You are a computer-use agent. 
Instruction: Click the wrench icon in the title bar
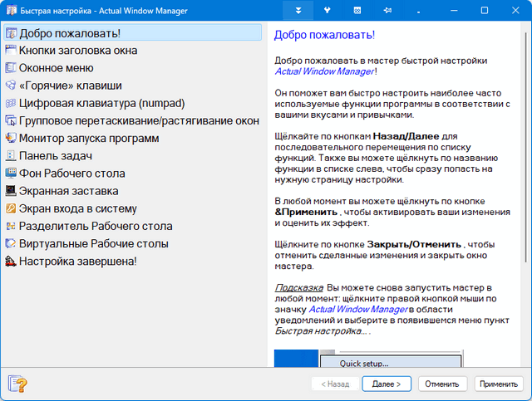[x=327, y=11]
